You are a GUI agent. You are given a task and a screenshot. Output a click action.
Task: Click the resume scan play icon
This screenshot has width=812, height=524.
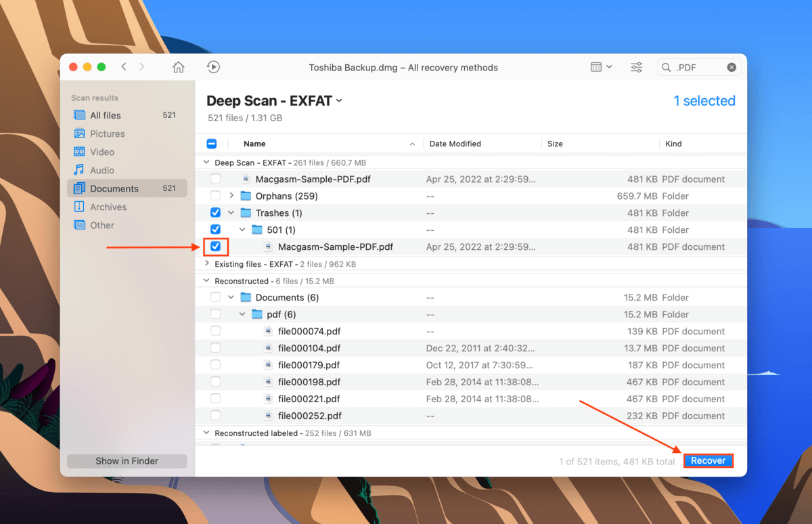pos(213,67)
